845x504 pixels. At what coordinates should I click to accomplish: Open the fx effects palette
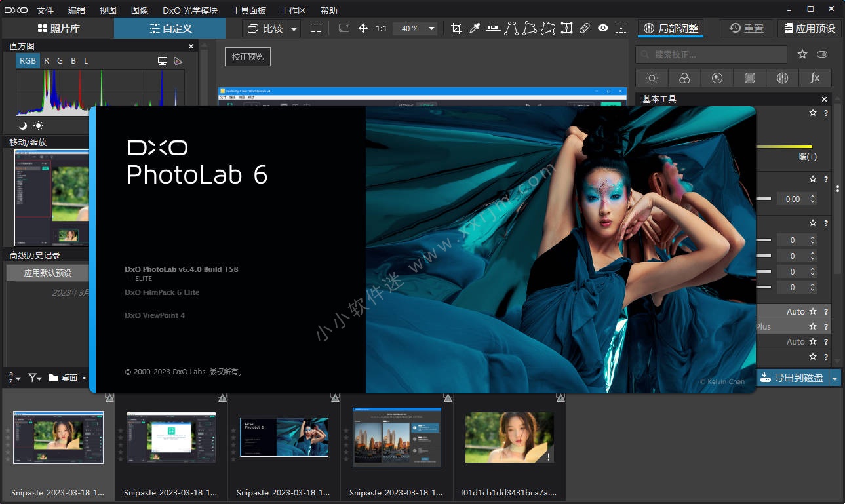click(x=815, y=78)
